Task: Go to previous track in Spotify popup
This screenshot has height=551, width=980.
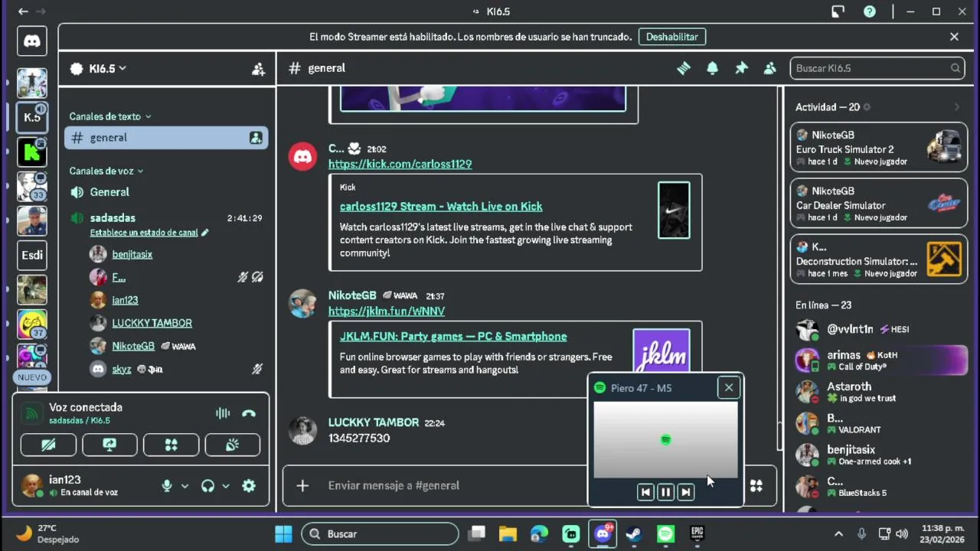Action: [x=645, y=493]
